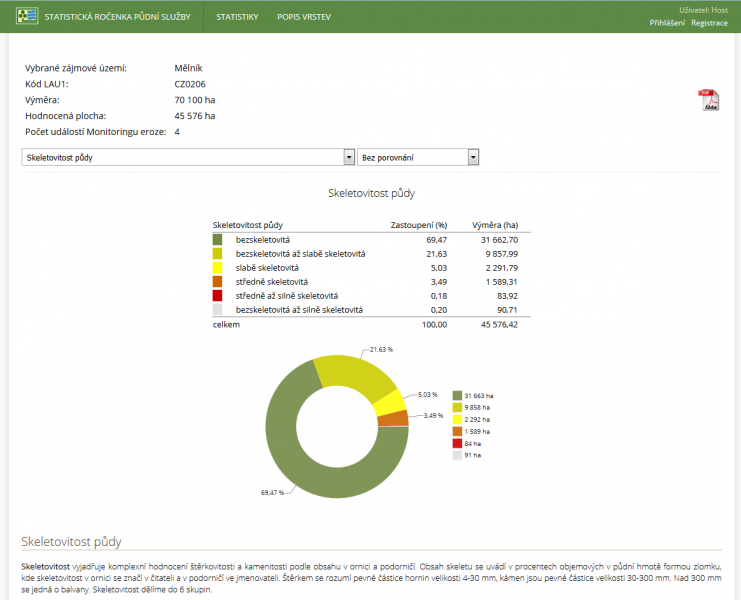Click the orange středně skeletovitá table swatch
Image resolution: width=741 pixels, height=600 pixels.
coord(218,282)
